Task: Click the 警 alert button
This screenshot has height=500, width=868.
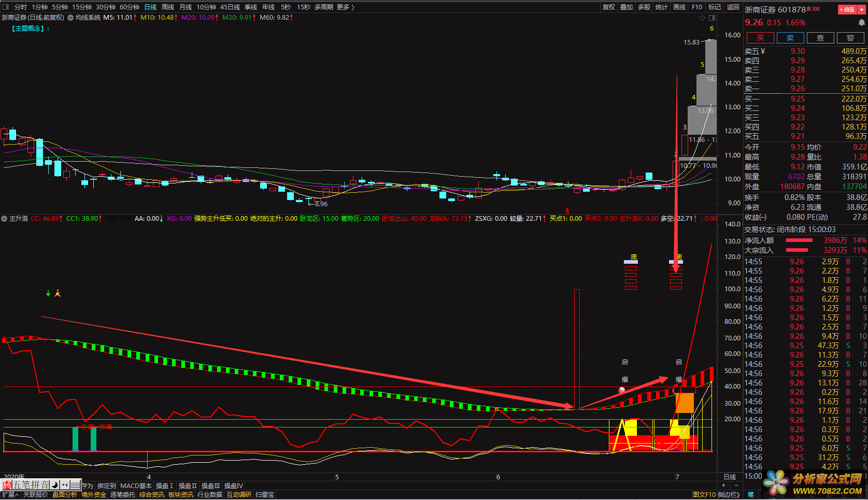Action: coord(850,38)
